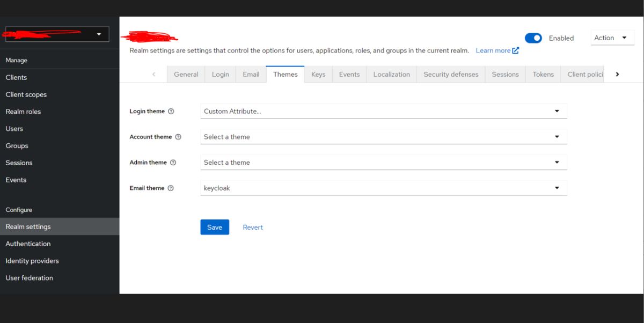
Task: Go to Events in the sidebar
Action: click(60, 180)
